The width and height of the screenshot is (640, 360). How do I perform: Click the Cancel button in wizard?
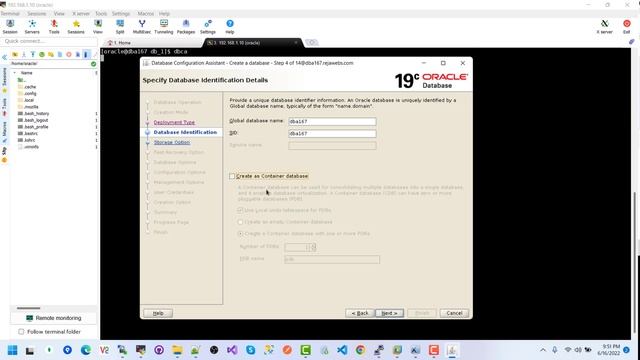point(454,313)
